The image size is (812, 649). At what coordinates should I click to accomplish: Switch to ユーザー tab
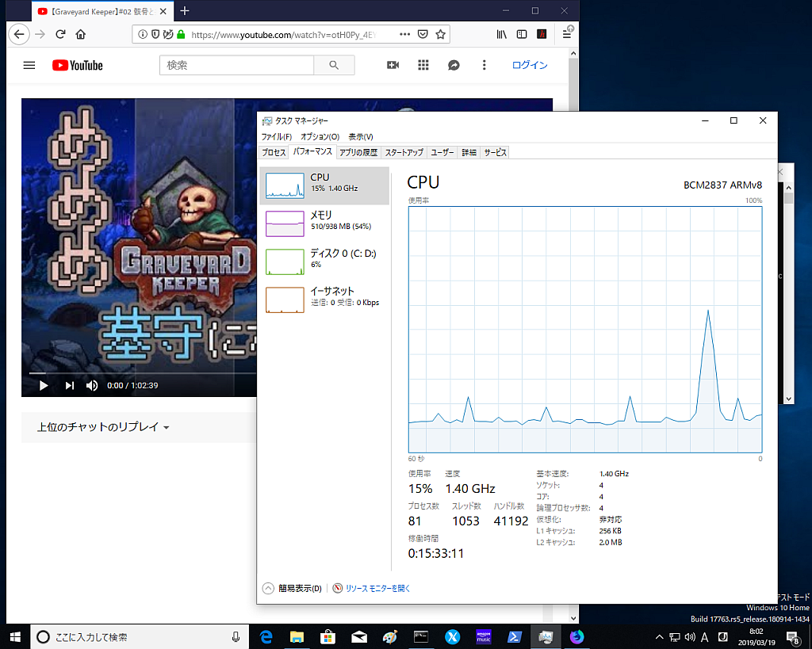442,153
